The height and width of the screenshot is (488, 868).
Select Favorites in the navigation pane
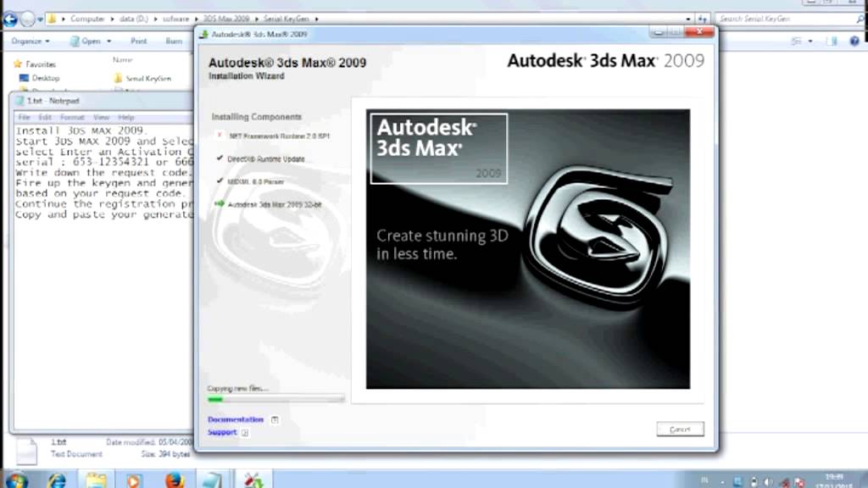(x=41, y=64)
